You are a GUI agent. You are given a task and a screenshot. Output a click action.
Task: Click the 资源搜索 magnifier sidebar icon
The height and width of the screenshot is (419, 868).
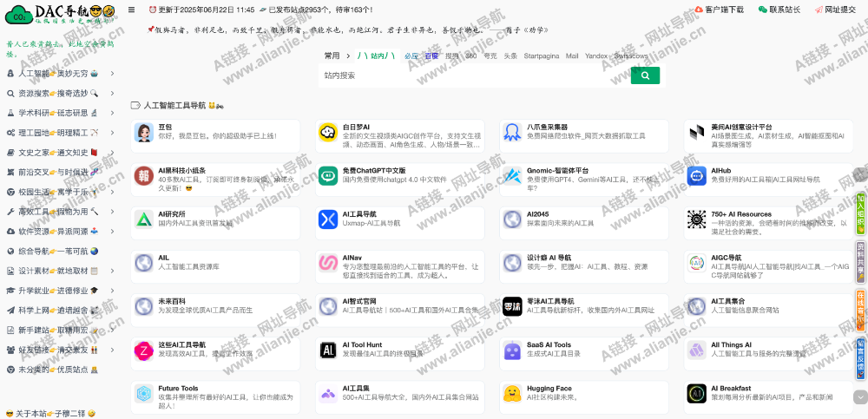tap(10, 93)
